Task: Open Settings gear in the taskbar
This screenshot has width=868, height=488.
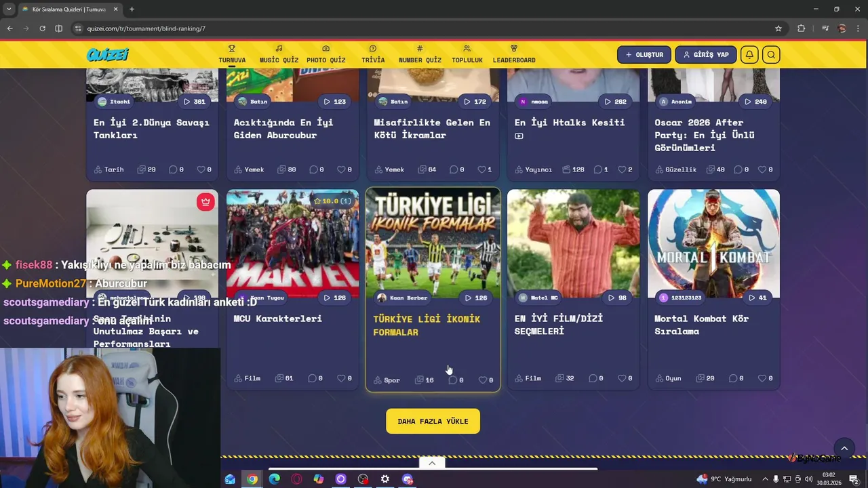Action: pos(385,479)
